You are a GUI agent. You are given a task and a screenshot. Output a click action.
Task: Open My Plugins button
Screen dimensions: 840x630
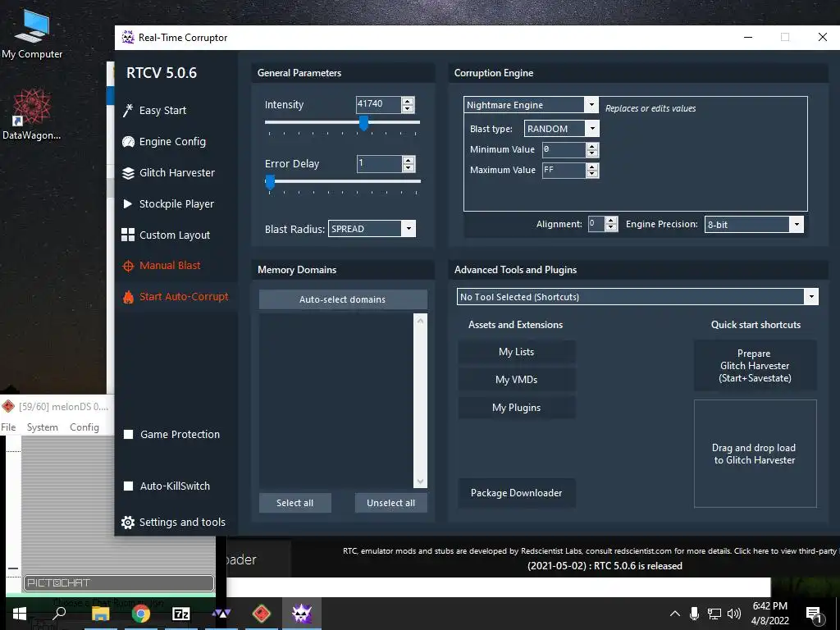click(517, 408)
